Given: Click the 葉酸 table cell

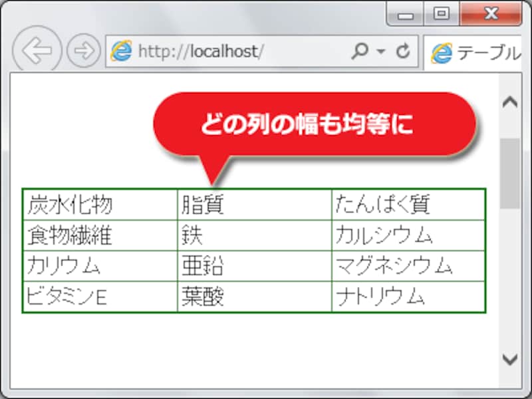Looking at the screenshot, I should click(255, 296).
